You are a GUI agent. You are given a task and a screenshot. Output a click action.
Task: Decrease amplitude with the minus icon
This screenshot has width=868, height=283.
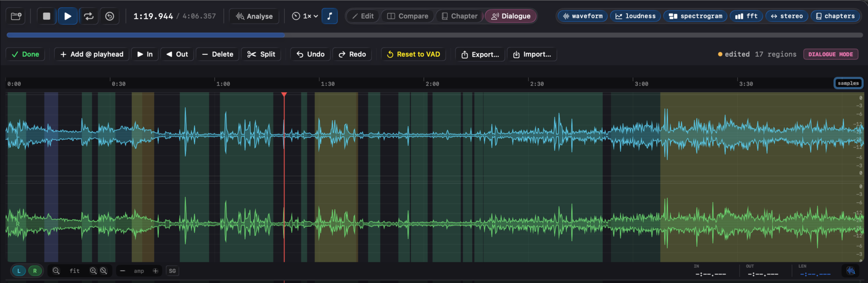pos(123,271)
